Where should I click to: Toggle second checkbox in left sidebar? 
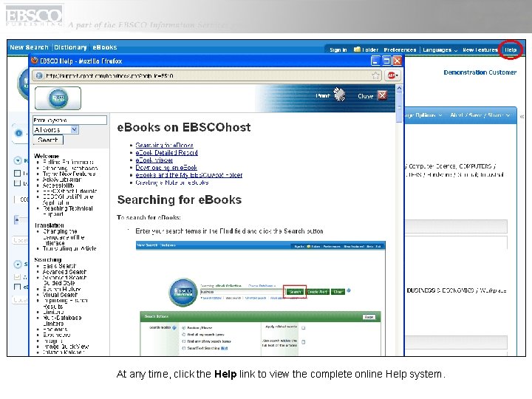[17, 183]
